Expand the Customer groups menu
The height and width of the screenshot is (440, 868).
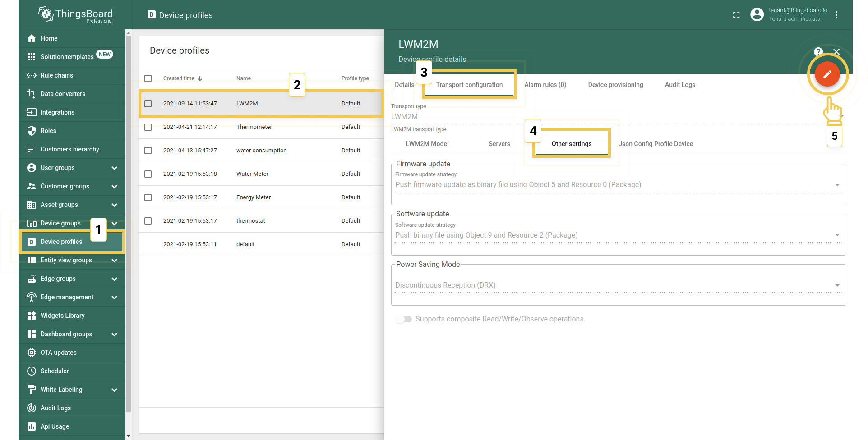114,186
